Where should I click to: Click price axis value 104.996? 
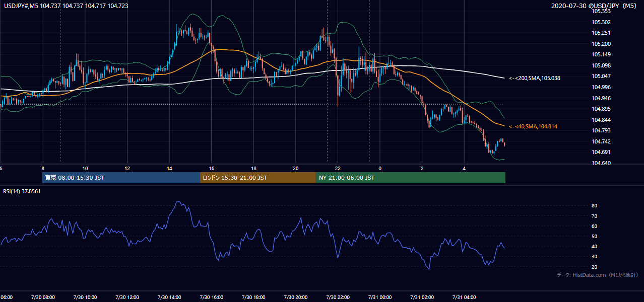coord(602,87)
